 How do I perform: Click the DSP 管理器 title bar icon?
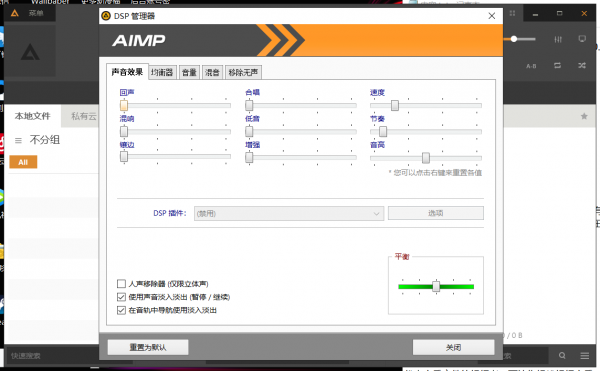[x=106, y=16]
